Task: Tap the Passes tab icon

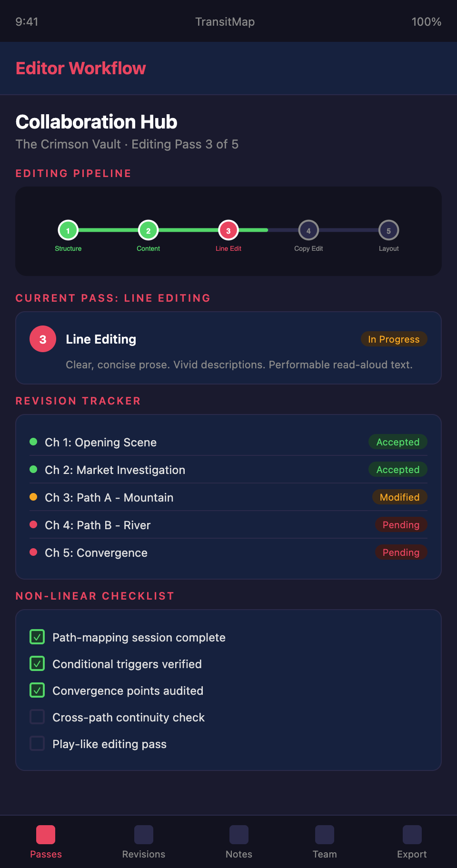Action: click(46, 835)
